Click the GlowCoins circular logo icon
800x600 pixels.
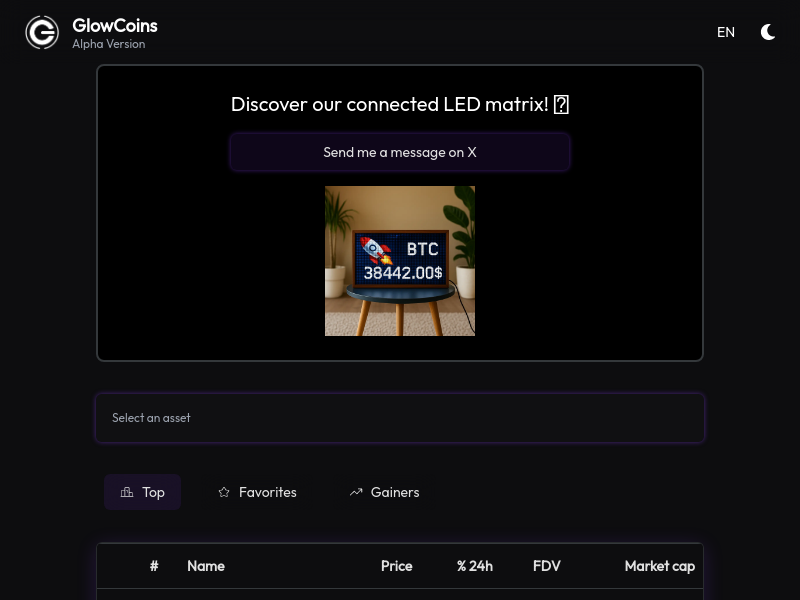[x=42, y=32]
